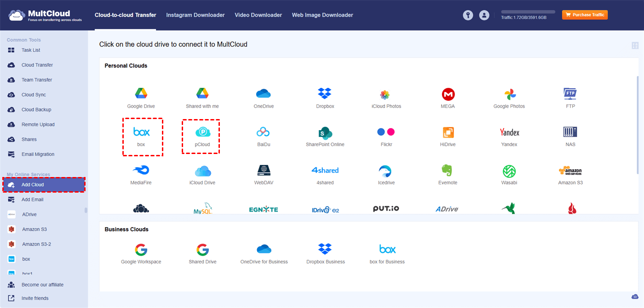Click the Purchase Traffic button

pos(585,15)
